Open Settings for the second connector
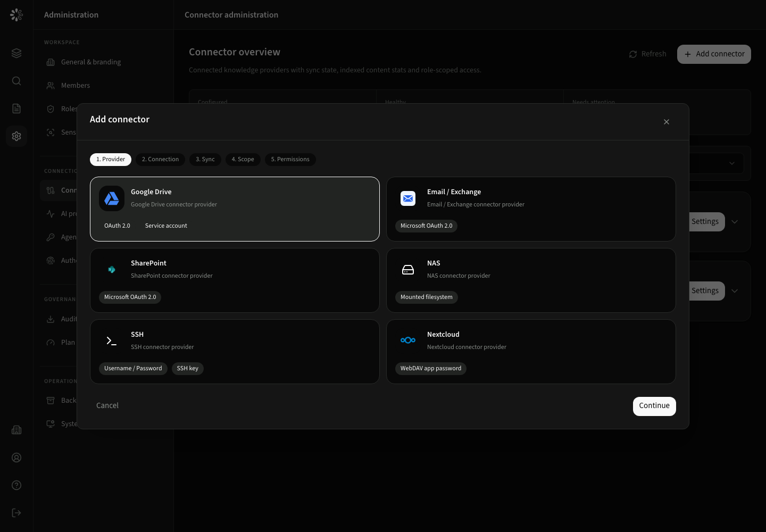 click(707, 291)
